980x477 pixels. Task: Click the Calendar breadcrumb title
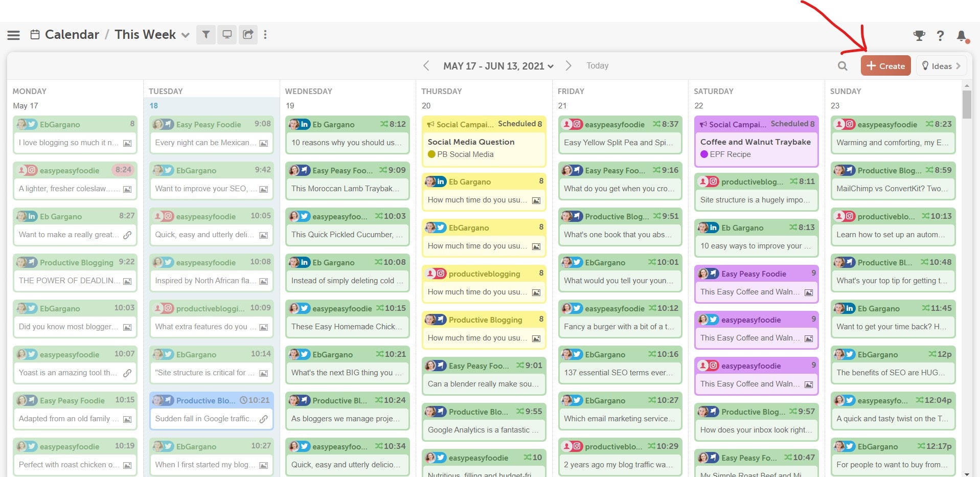pos(72,35)
